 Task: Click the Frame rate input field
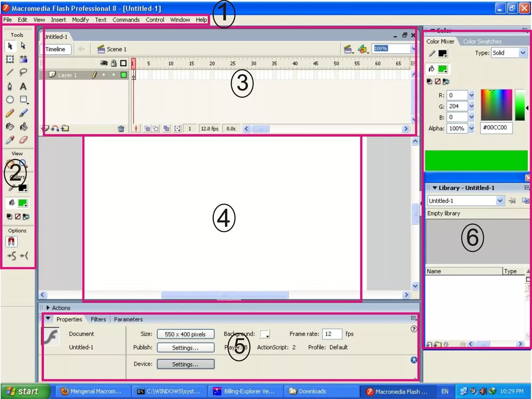click(332, 334)
